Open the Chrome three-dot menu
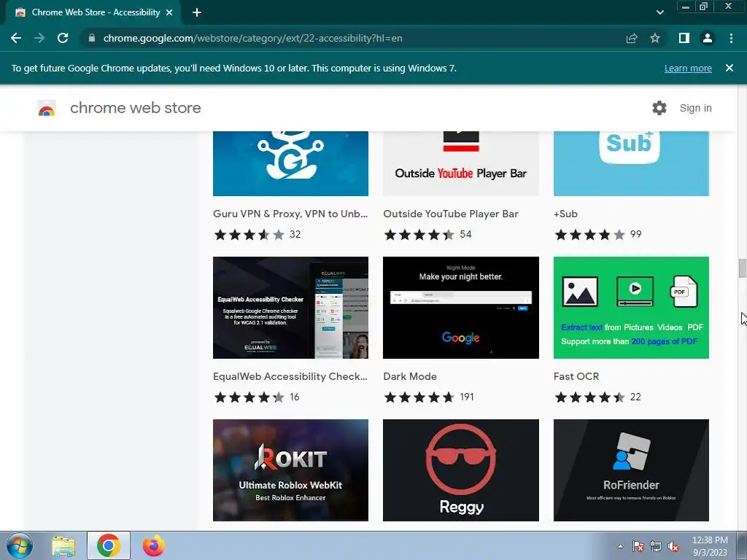The width and height of the screenshot is (747, 560). pos(731,38)
